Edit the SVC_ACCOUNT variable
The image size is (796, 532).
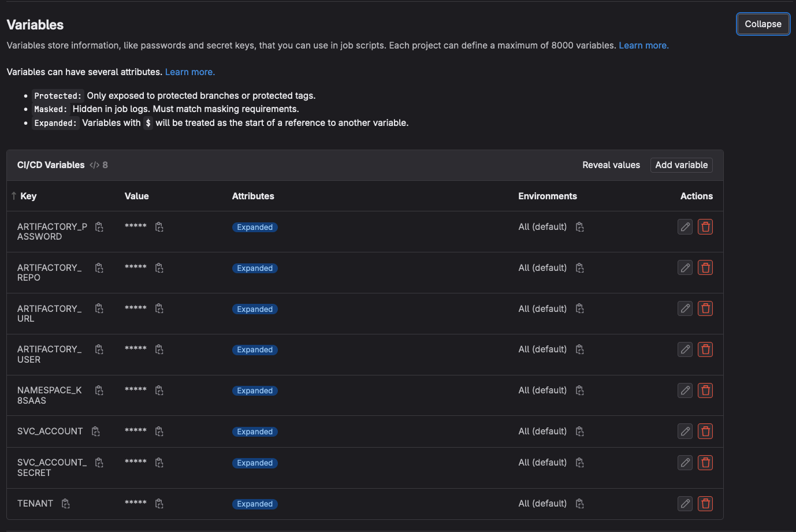[685, 431]
